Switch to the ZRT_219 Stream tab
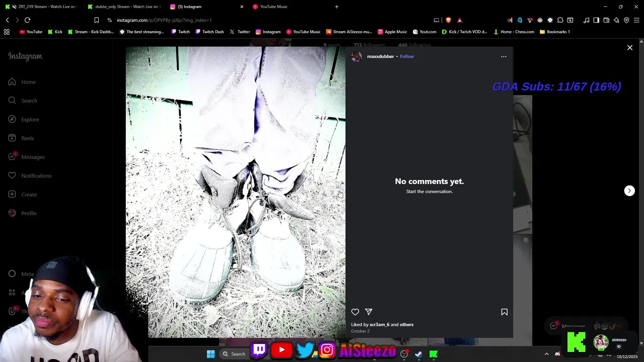Screen dimensions: 644x362 [x=41, y=7]
